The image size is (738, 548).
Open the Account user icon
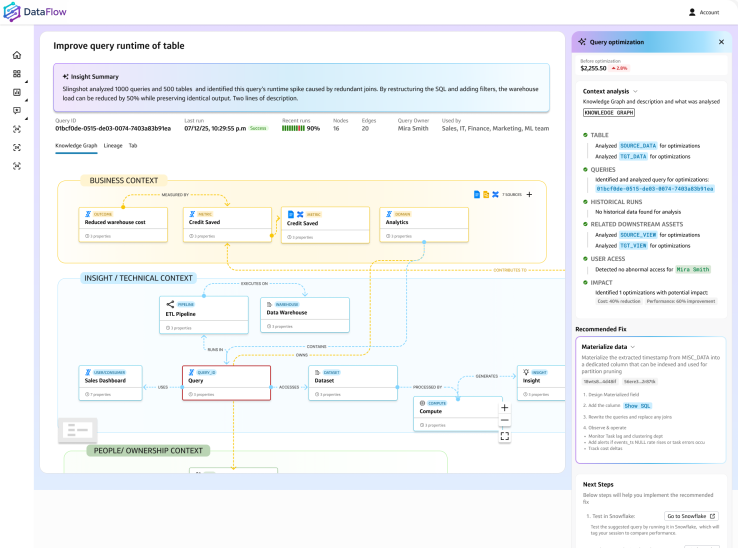coord(692,12)
